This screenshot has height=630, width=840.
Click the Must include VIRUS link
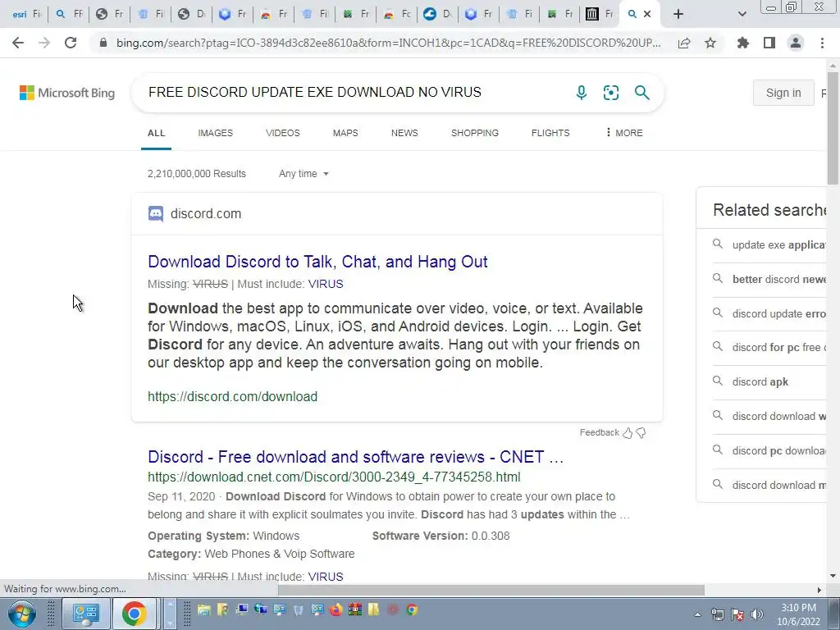point(326,284)
